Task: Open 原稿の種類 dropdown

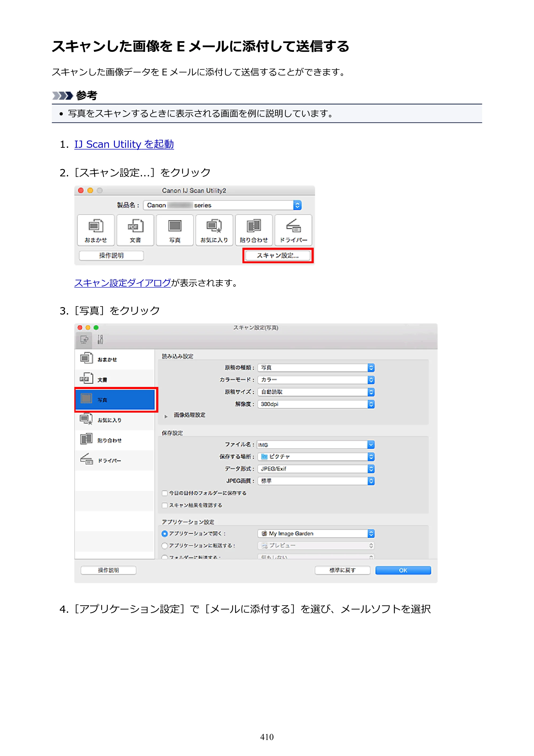Action: pos(316,367)
